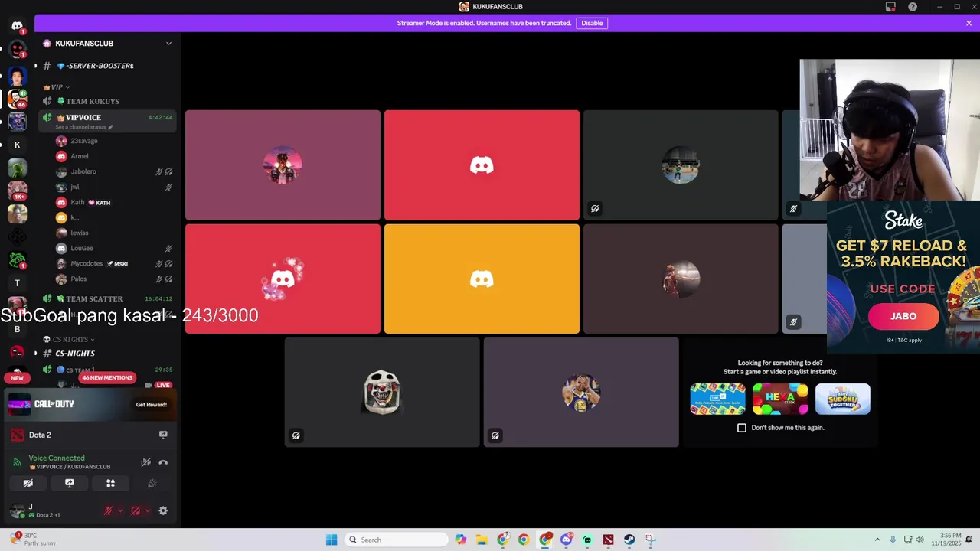Click the JABO Stake promo code button
The height and width of the screenshot is (551, 980).
tap(903, 316)
